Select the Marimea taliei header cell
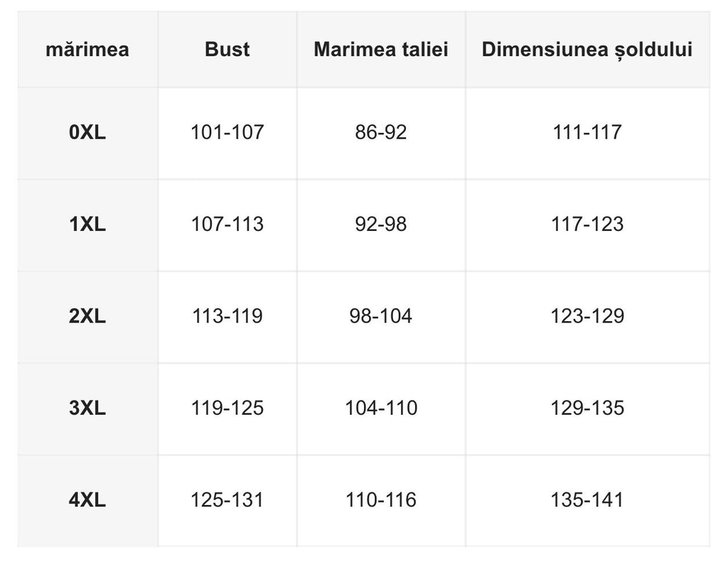Screen dimensions: 728x564 381,50
